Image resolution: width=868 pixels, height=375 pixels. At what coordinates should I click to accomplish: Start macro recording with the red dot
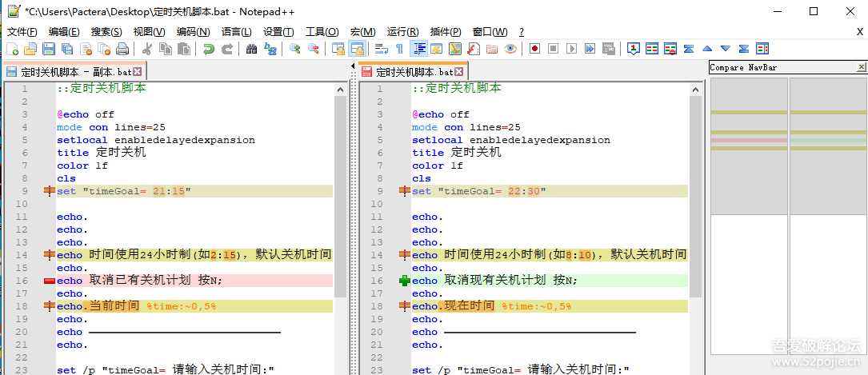[534, 49]
